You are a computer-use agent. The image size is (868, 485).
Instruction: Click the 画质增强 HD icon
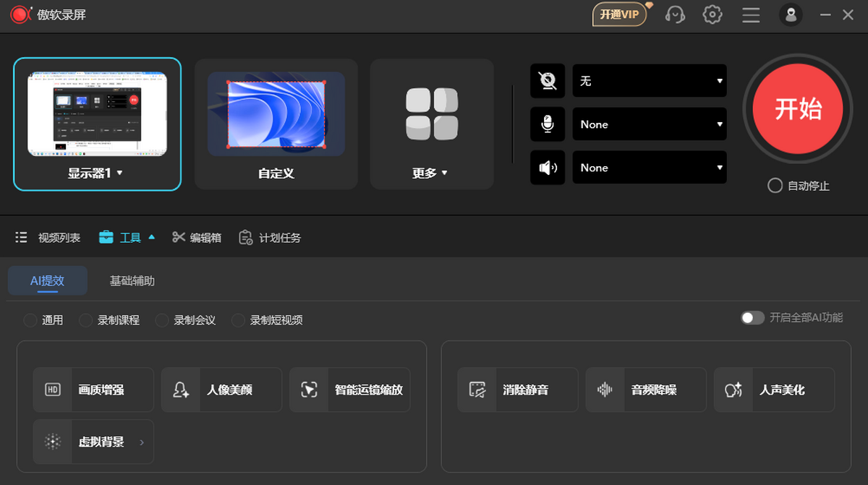point(52,390)
